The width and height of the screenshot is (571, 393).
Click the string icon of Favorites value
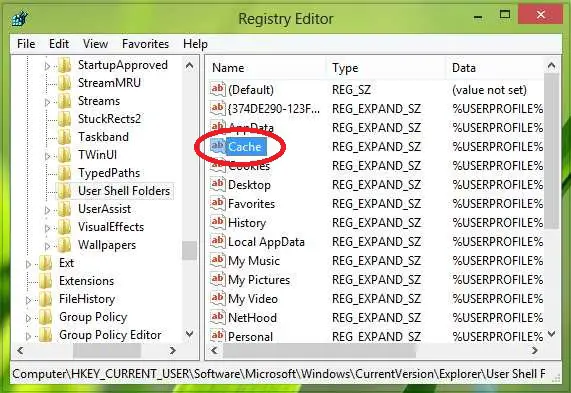[x=218, y=203]
